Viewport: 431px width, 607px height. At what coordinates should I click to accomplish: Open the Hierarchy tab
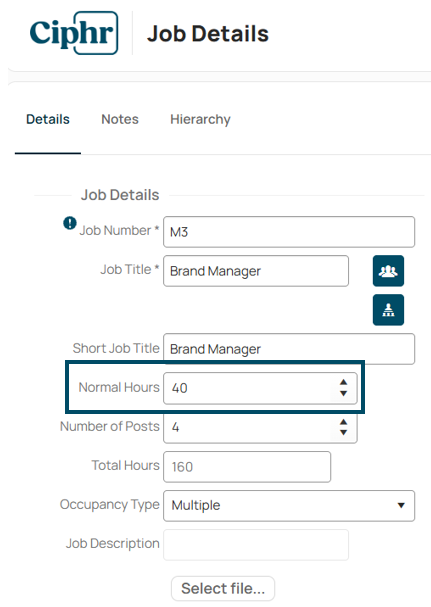click(x=200, y=119)
